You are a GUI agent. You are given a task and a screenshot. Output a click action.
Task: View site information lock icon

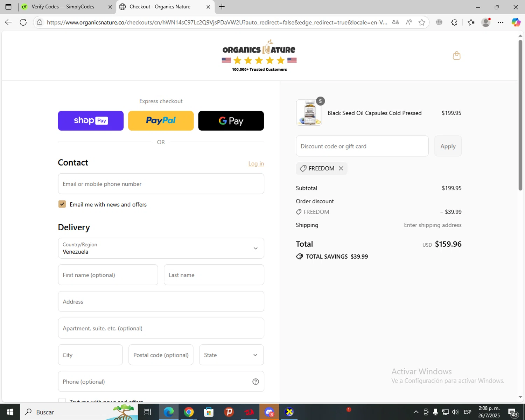pyautogui.click(x=40, y=22)
